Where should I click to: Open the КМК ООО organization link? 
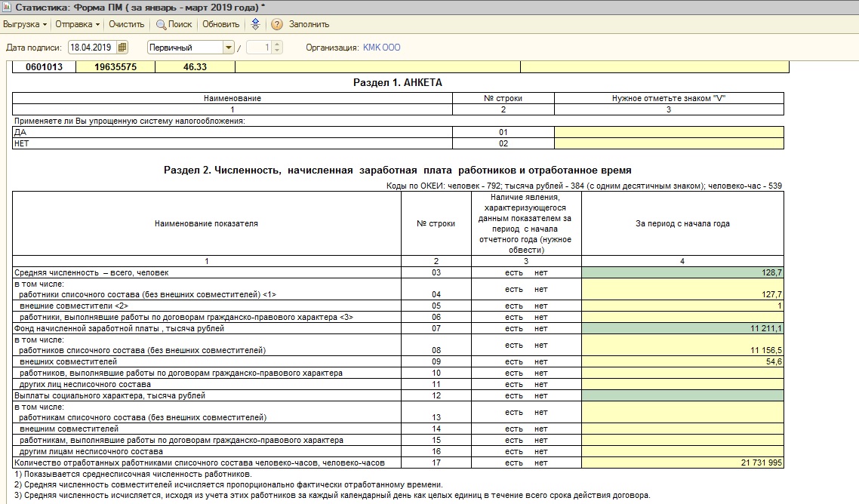(x=381, y=48)
